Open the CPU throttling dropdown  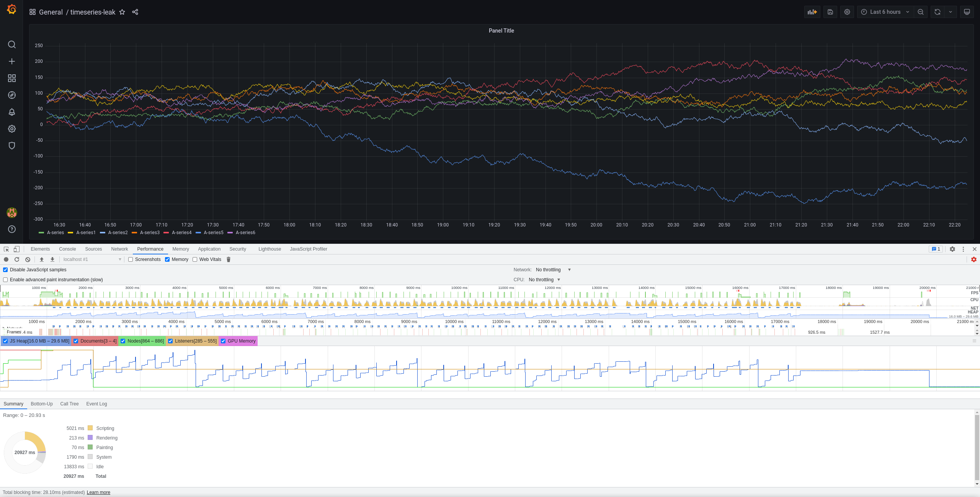tap(544, 279)
